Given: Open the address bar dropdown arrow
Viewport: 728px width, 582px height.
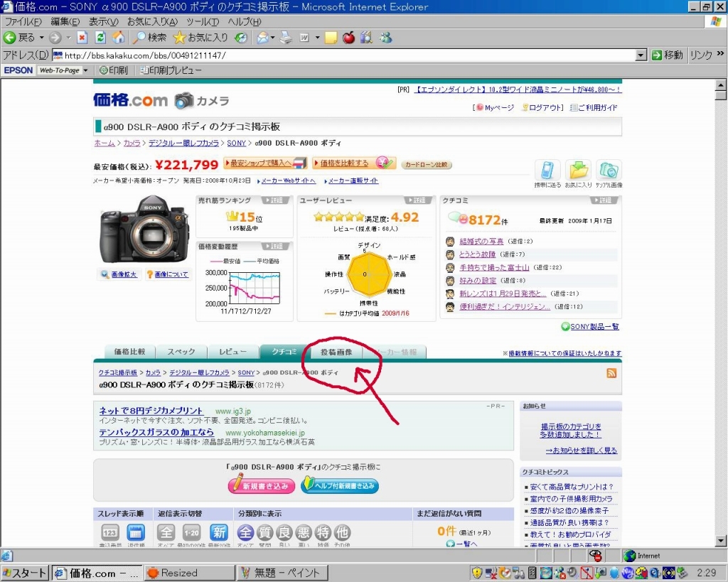Looking at the screenshot, I should [x=641, y=55].
